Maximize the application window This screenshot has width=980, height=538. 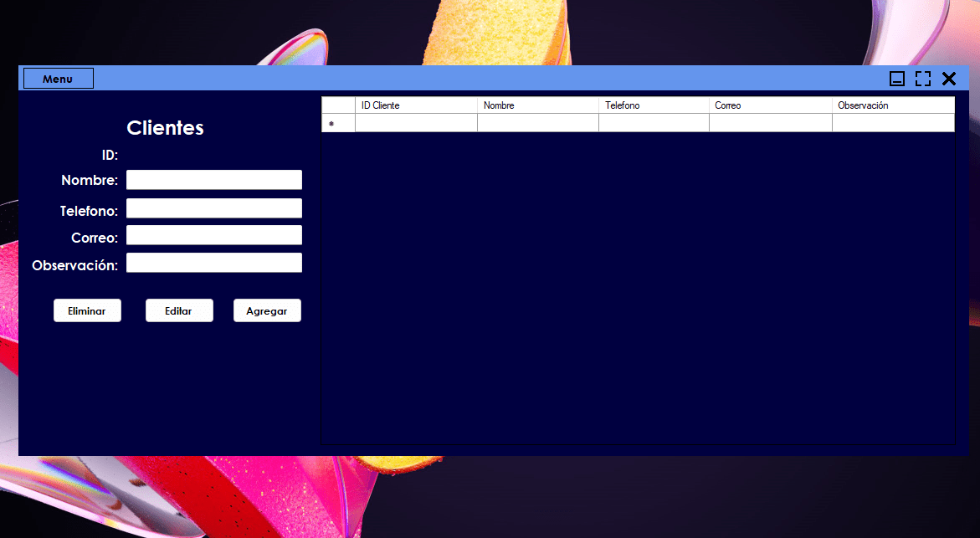(x=923, y=79)
